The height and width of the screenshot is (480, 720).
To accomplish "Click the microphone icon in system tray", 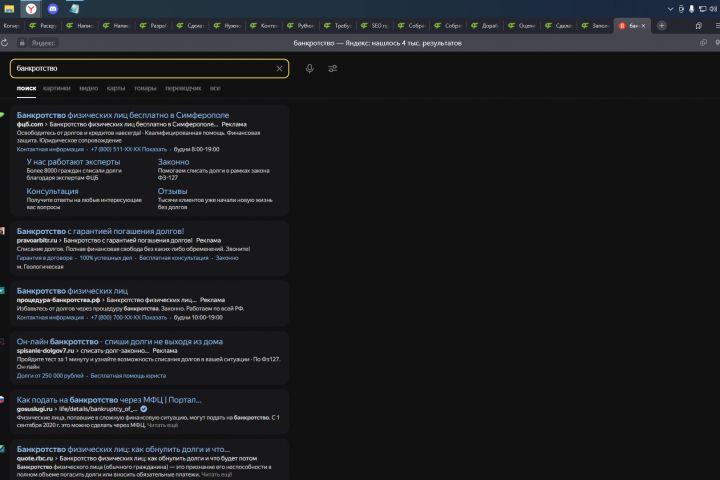I will click(x=691, y=9).
